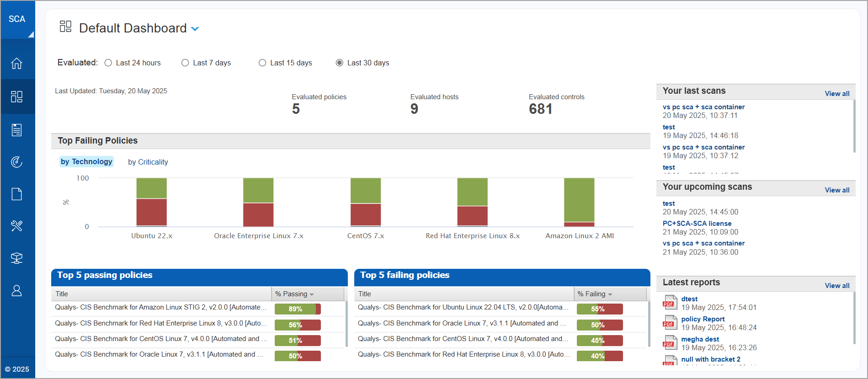
Task: Click the dashboard layout icon beside title
Action: coord(66,27)
